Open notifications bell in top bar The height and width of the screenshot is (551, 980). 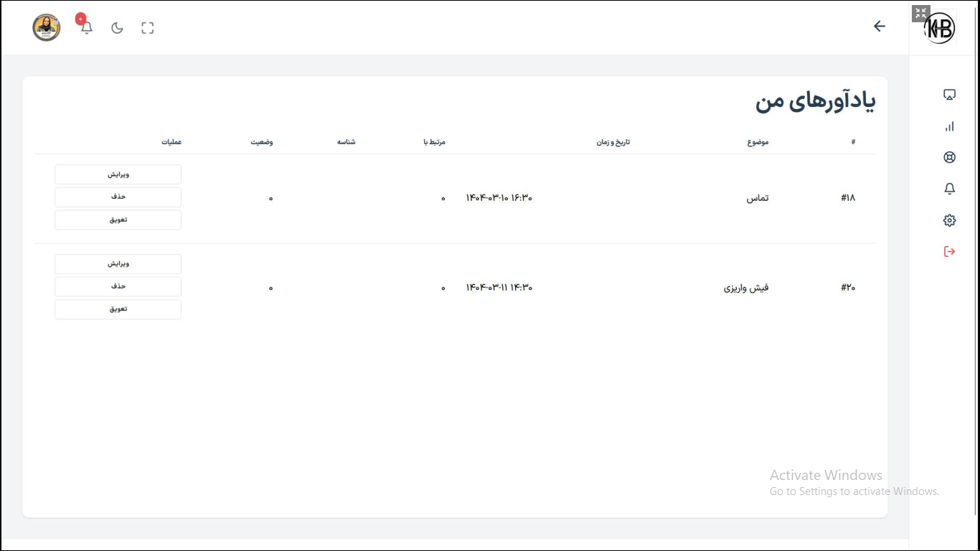87,28
